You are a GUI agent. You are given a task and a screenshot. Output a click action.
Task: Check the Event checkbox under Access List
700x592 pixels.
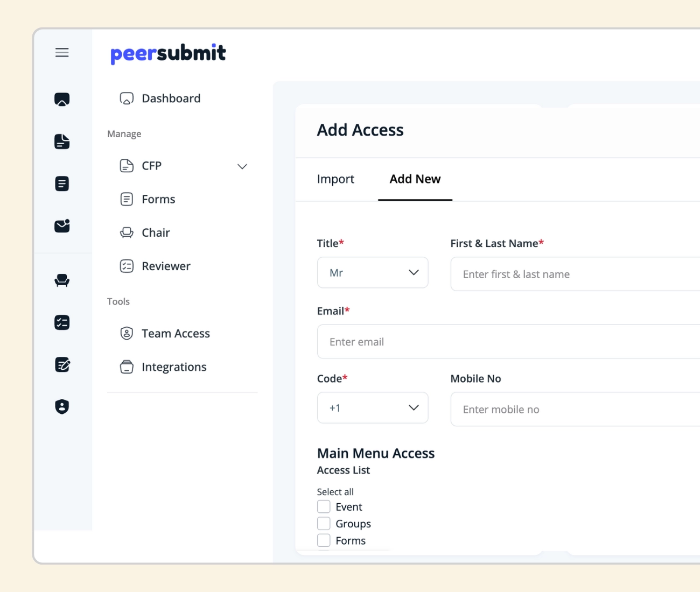324,506
